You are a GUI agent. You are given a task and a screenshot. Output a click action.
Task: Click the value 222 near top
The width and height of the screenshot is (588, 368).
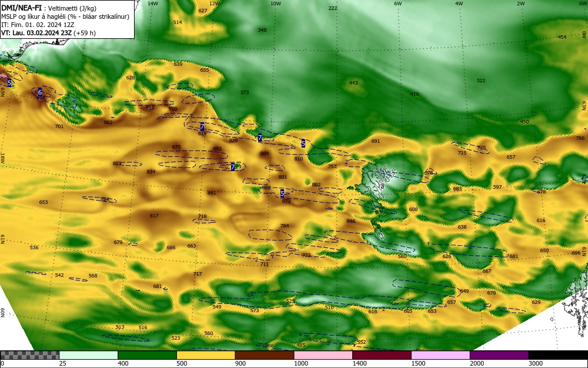333,8
